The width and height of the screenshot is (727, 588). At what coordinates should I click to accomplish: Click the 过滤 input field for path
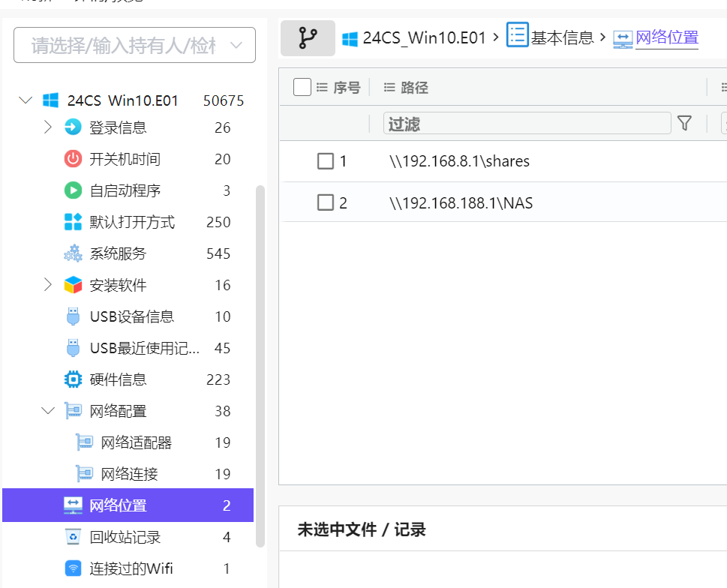527,124
